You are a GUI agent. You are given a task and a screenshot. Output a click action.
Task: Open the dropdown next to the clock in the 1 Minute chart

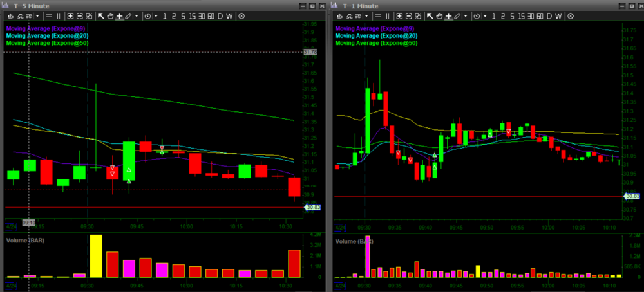tap(485, 15)
